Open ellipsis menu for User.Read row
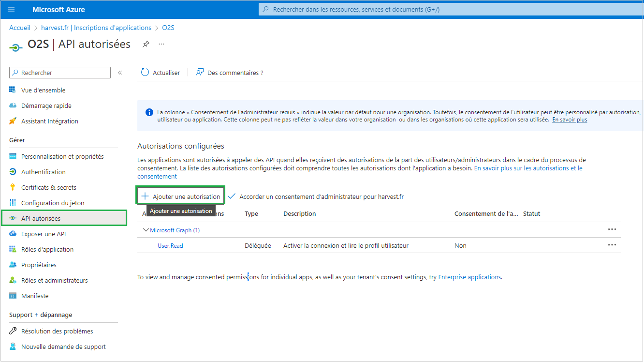This screenshot has height=362, width=644. [612, 245]
